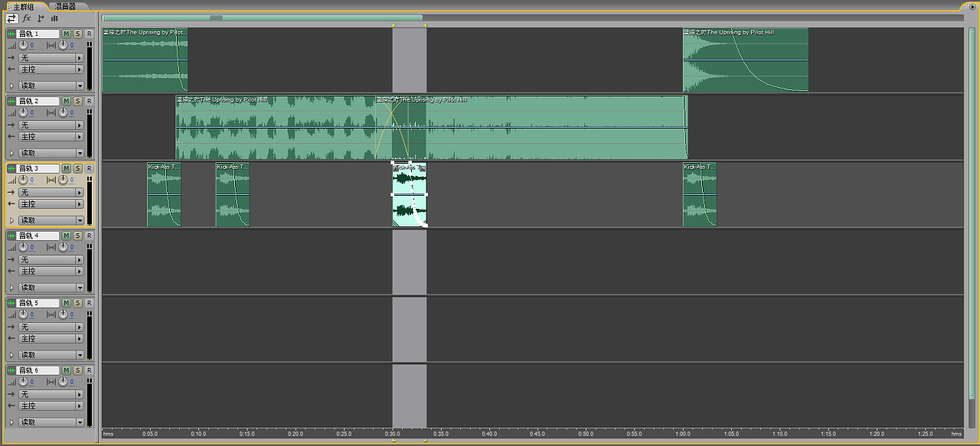This screenshot has height=446, width=980.
Task: Arm 音轨 3 for recording
Action: [x=89, y=168]
